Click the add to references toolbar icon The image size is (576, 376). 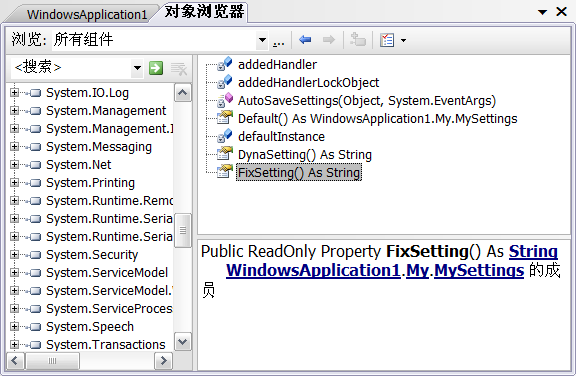pos(357,40)
